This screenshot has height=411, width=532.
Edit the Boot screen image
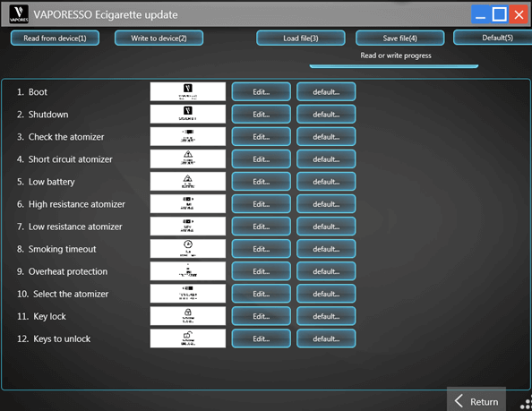(262, 92)
